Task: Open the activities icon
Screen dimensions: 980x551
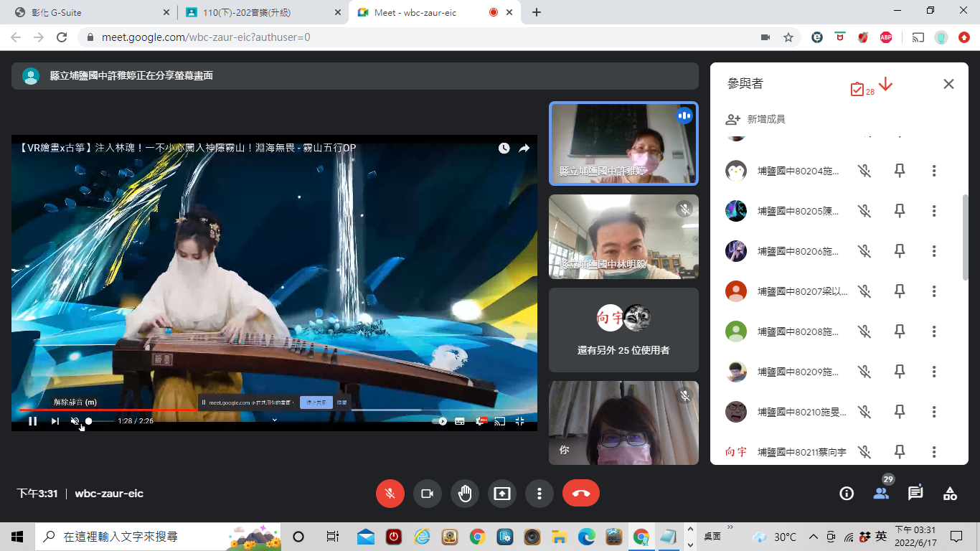Action: [x=950, y=494]
